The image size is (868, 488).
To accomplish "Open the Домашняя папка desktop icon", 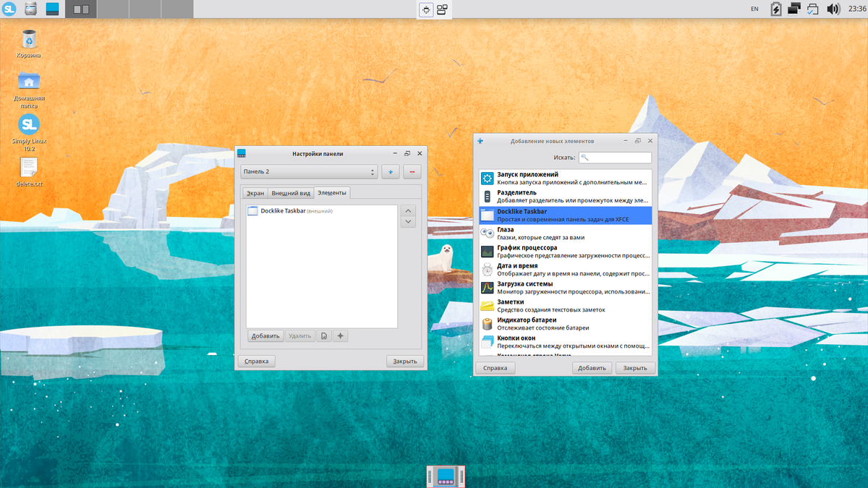I will pos(29,90).
